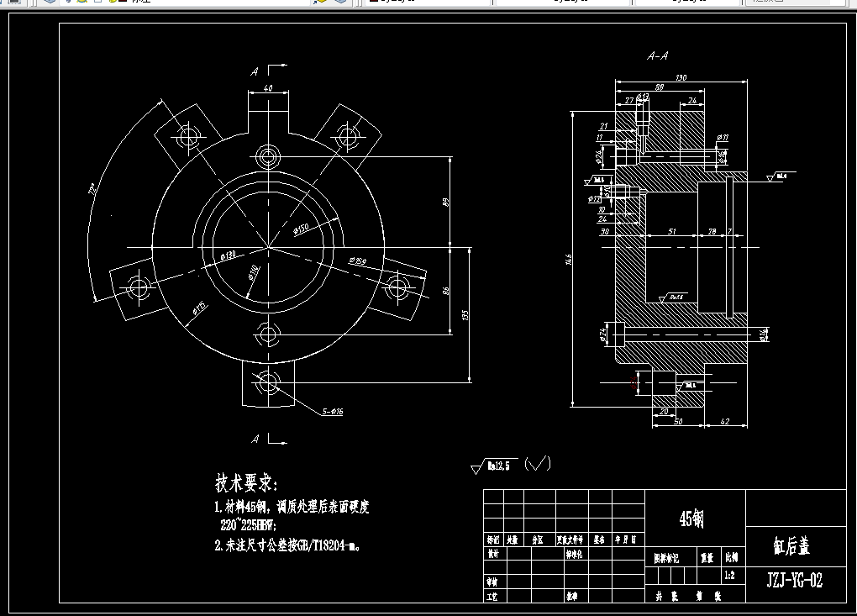Click the 签名 header cell
The height and width of the screenshot is (616, 857).
[x=600, y=540]
